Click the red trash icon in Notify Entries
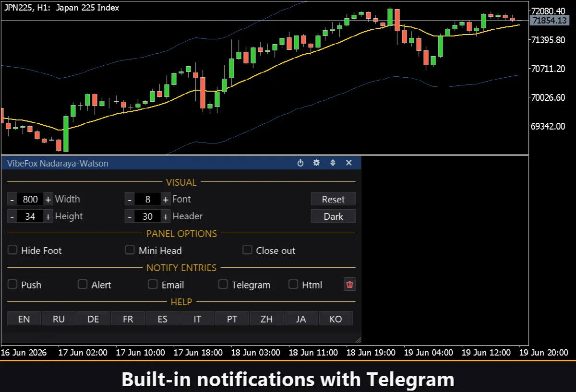Image resolution: width=576 pixels, height=392 pixels. 350,285
